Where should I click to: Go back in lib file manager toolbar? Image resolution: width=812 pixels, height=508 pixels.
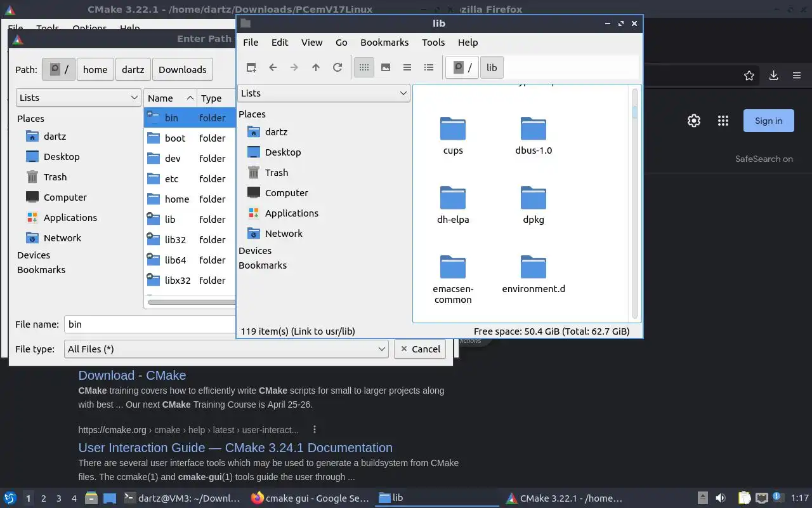[273, 67]
